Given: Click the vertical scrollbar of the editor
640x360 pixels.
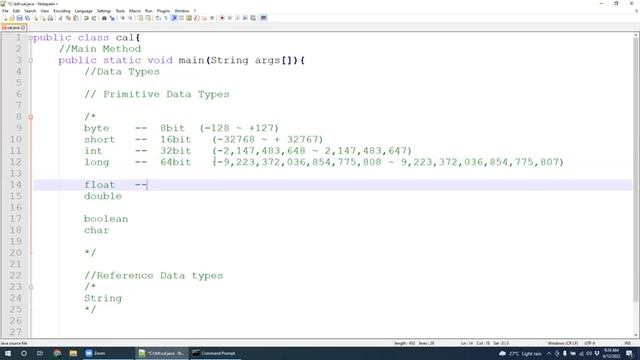Looking at the screenshot, I should coord(636,171).
